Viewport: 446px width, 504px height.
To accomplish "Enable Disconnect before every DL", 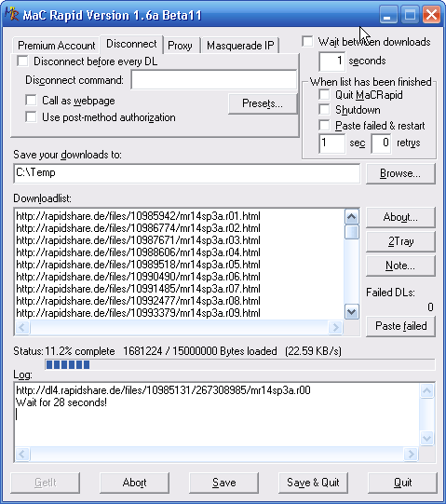I will tap(22, 61).
